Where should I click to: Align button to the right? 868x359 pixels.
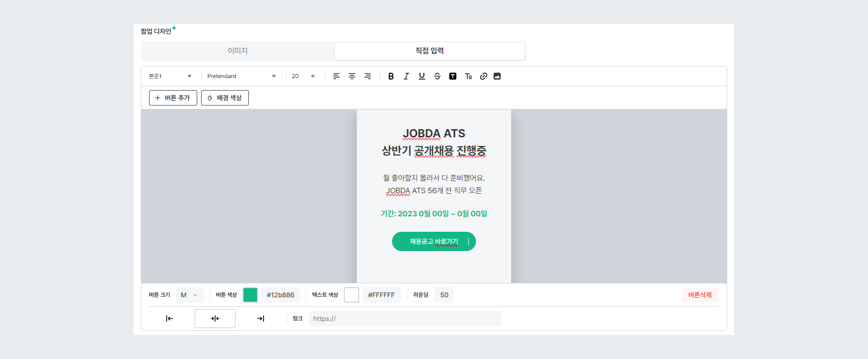point(260,319)
